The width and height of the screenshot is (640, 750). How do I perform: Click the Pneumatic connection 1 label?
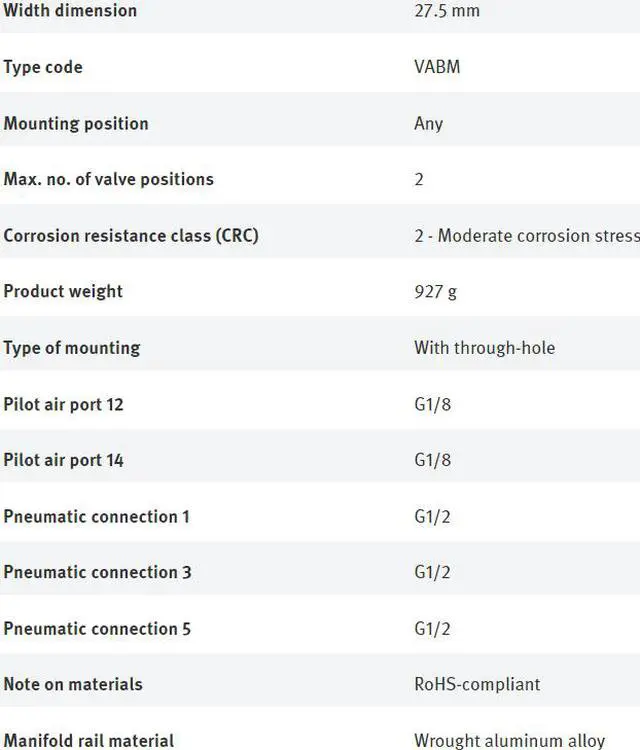[97, 516]
